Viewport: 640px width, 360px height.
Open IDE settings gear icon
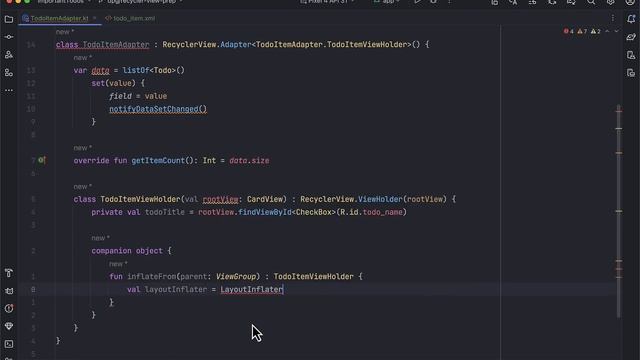click(611, 2)
